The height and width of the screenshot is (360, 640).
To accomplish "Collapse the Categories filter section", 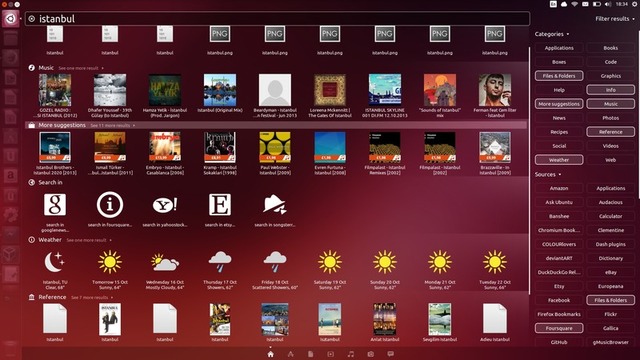I will [551, 34].
